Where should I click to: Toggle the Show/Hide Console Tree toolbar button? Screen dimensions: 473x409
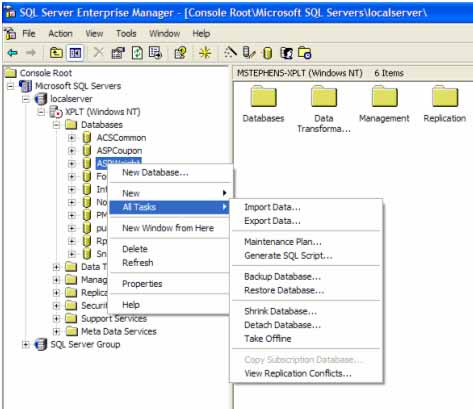pyautogui.click(x=75, y=53)
